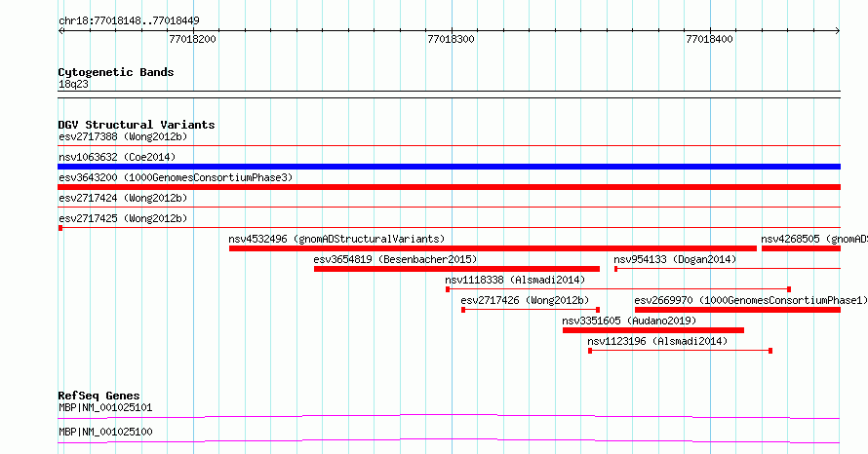Image resolution: width=868 pixels, height=454 pixels.
Task: Open esv2669970 (1000GenomesConsortiumPhase1) label
Action: pyautogui.click(x=751, y=300)
